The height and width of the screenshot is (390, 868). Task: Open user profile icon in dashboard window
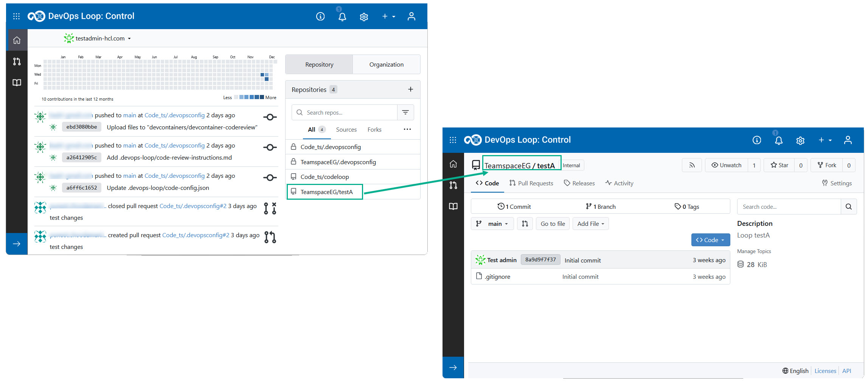click(411, 16)
